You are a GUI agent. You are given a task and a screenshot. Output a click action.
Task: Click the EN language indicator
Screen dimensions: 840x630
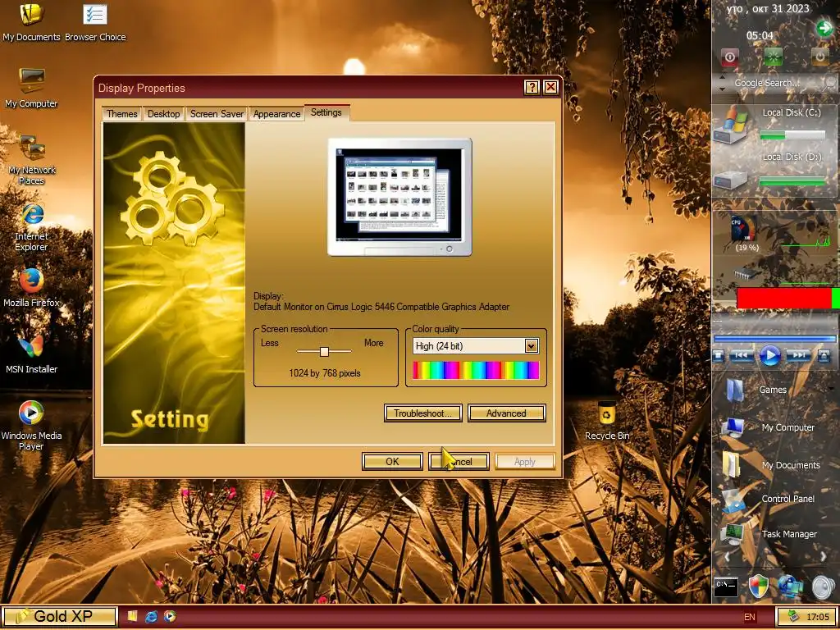[x=750, y=617]
